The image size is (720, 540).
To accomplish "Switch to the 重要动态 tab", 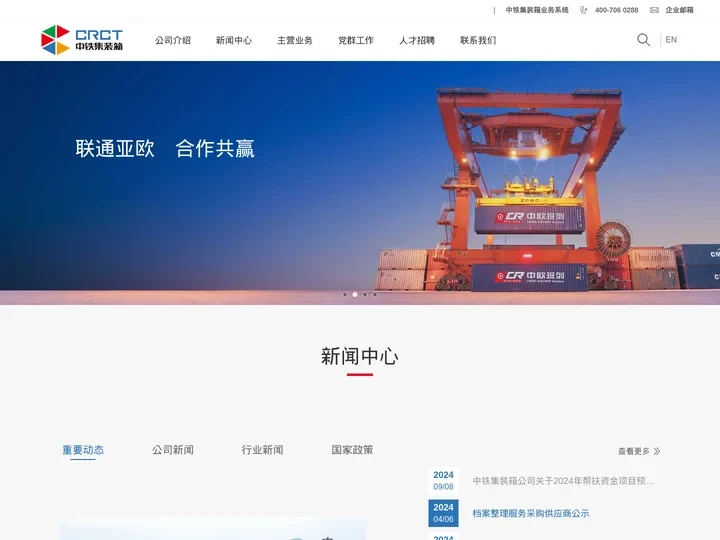I will point(83,450).
